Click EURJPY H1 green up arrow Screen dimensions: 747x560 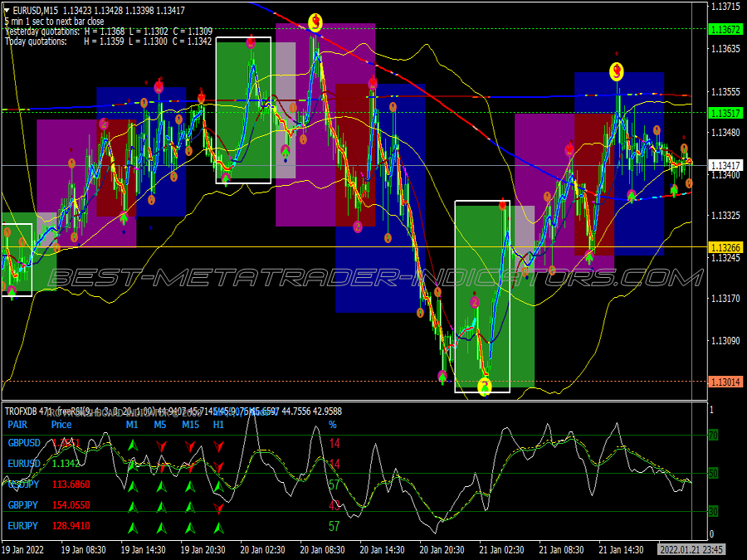pos(218,528)
